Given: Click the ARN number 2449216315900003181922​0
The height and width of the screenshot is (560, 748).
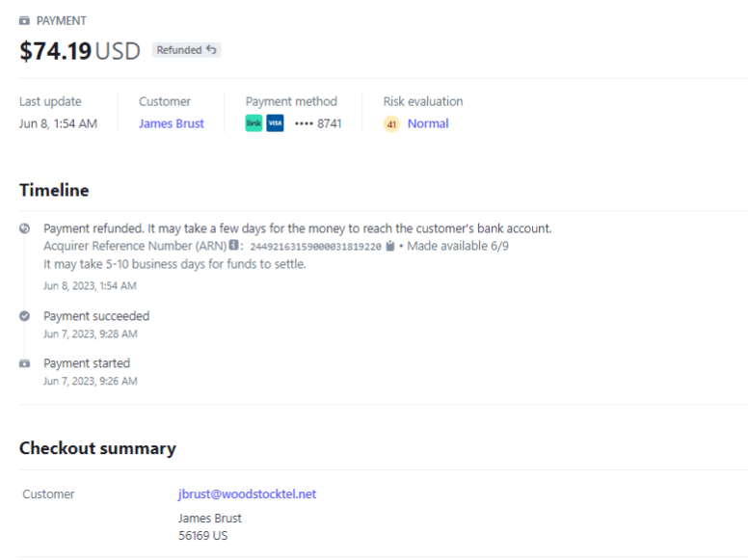Looking at the screenshot, I should click(x=315, y=247).
